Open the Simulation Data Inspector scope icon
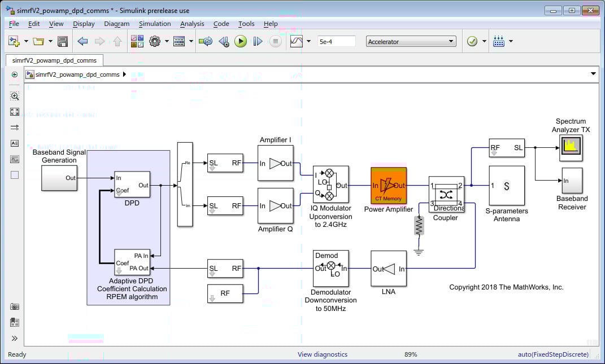The image size is (605, 364). [296, 41]
